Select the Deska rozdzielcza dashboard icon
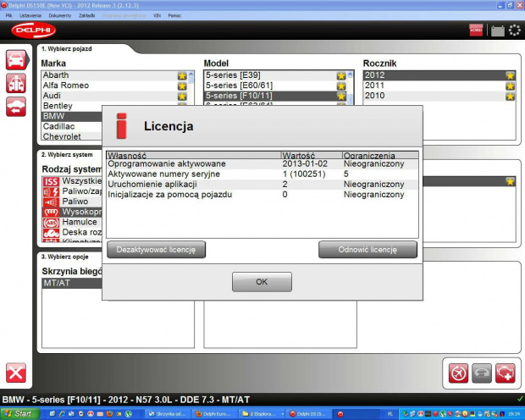 tap(51, 233)
